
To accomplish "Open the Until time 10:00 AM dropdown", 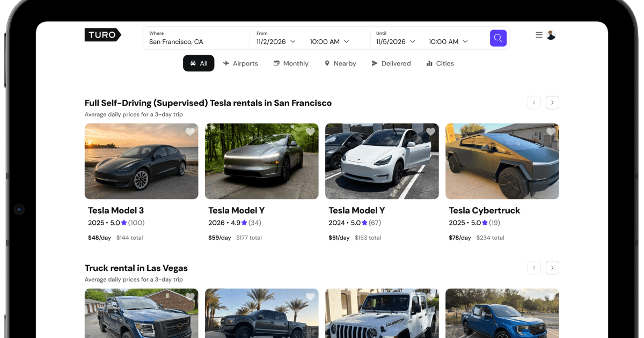I will pos(448,41).
